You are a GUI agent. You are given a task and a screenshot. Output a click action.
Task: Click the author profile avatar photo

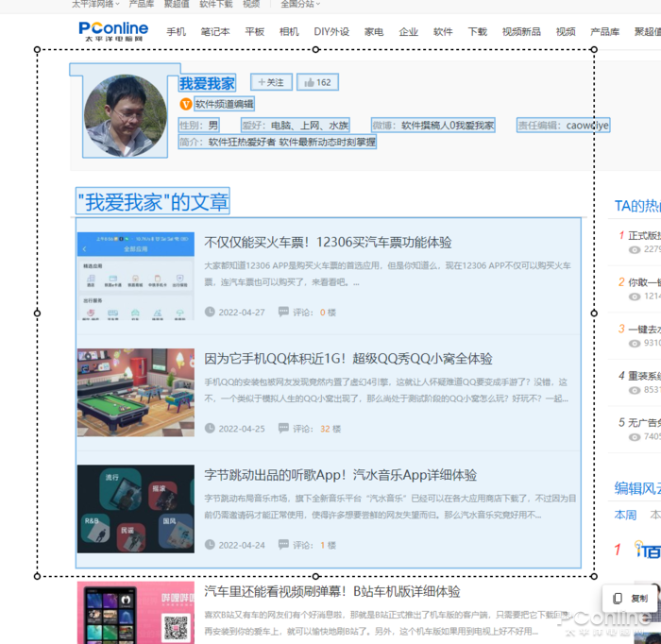(x=125, y=115)
